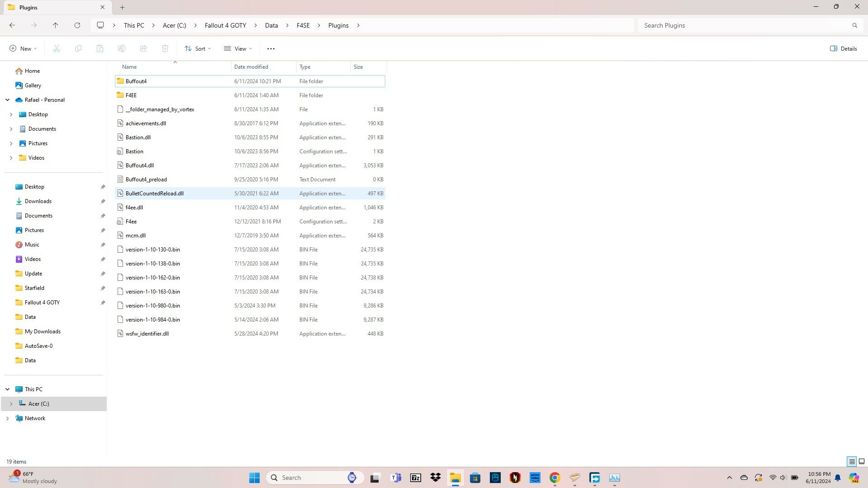Screen dimensions: 868x488
Task: Click the Copy icon in toolbar
Action: pos(78,48)
